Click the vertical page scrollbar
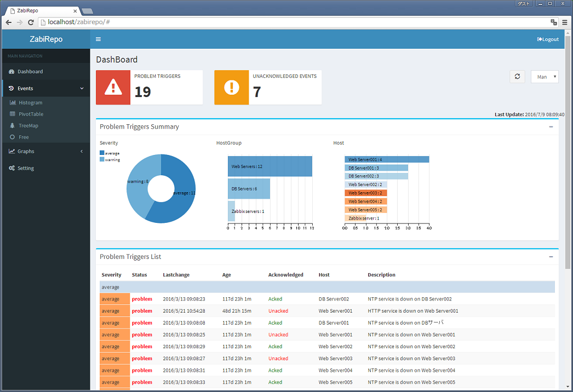Image resolution: width=573 pixels, height=392 pixels. pyautogui.click(x=568, y=152)
